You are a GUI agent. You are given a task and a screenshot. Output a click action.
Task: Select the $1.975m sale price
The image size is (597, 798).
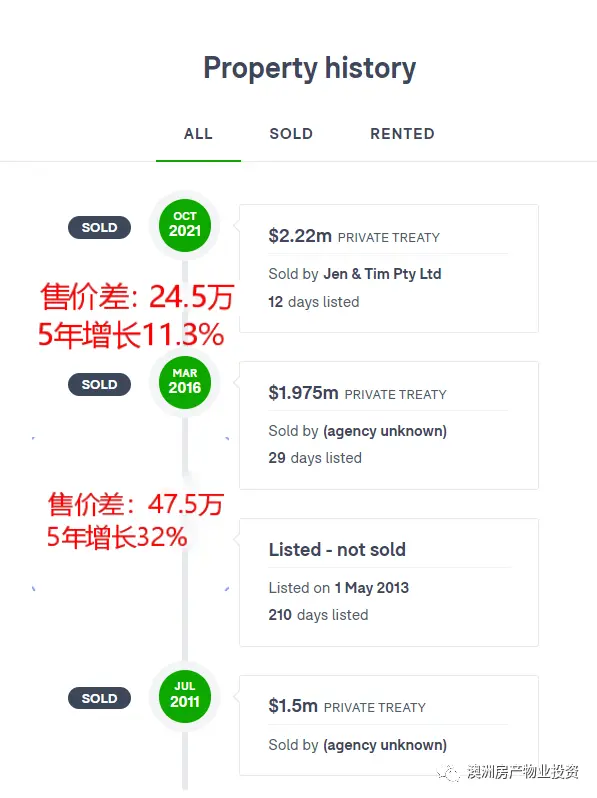click(303, 393)
